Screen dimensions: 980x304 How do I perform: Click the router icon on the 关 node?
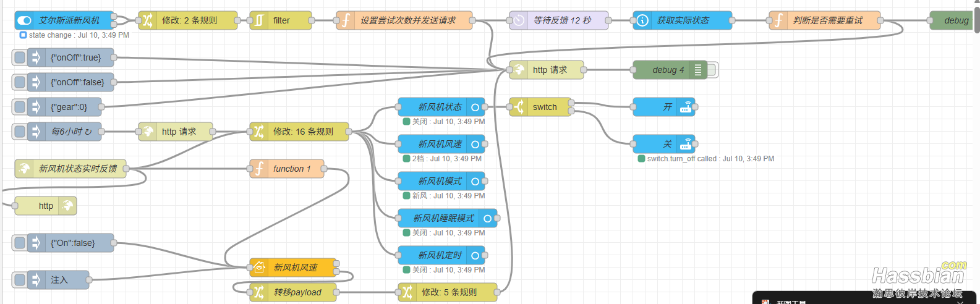686,144
